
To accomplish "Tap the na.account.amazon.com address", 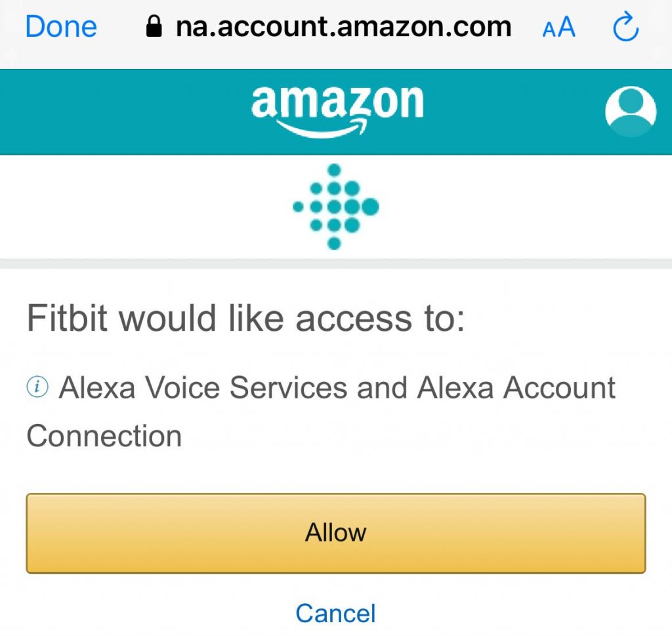I will [343, 28].
